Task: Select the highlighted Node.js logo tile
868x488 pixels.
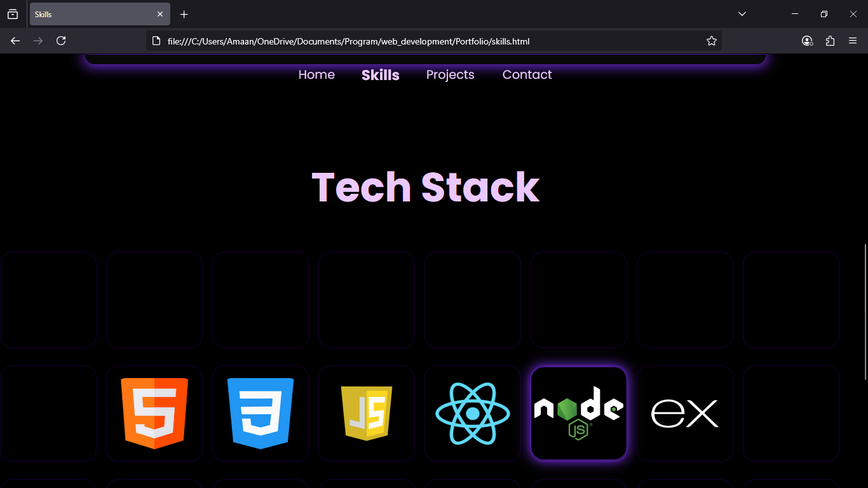Action: (579, 413)
